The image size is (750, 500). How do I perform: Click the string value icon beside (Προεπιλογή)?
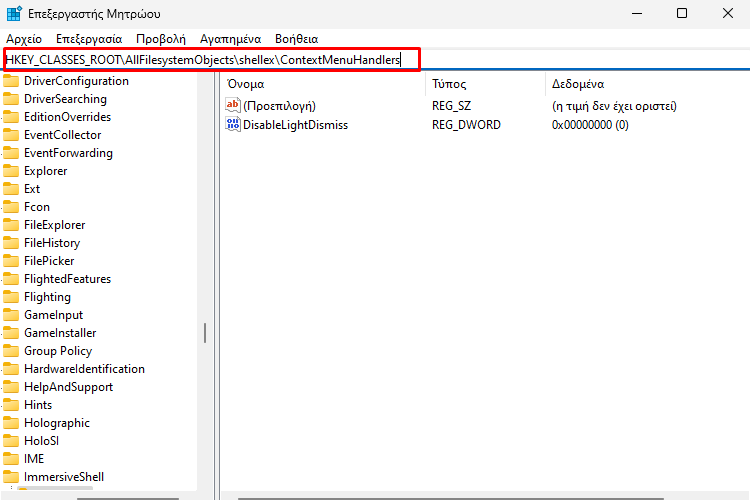click(x=233, y=105)
